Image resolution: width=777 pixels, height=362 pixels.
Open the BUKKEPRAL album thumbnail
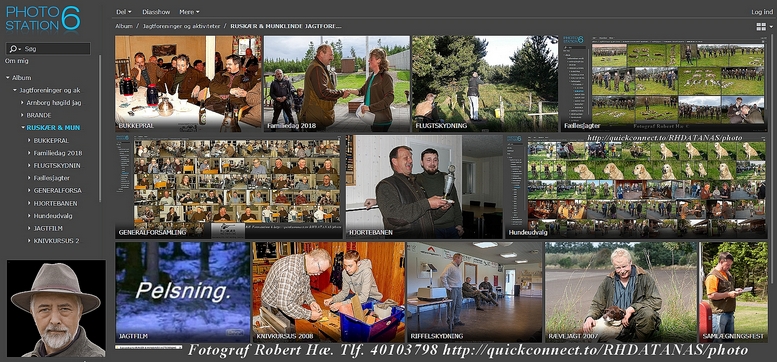point(188,83)
